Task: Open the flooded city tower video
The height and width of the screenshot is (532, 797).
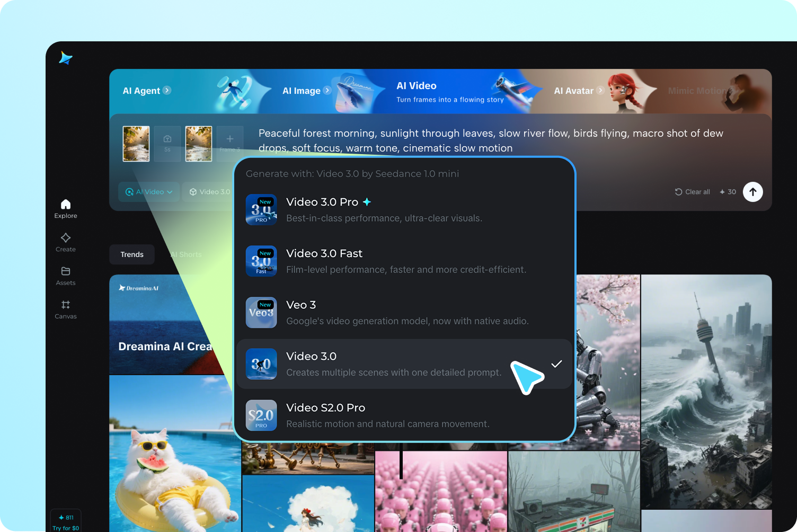Action: tap(706, 391)
